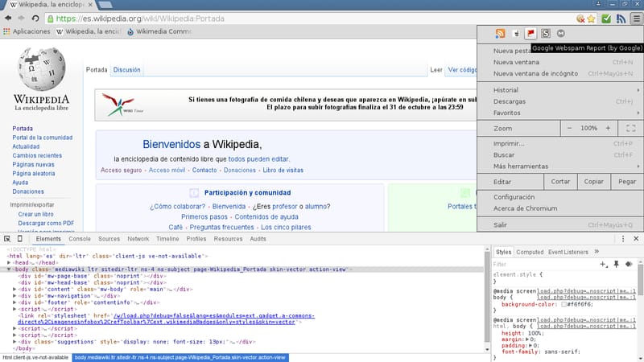Expand the div id content node

point(14,289)
